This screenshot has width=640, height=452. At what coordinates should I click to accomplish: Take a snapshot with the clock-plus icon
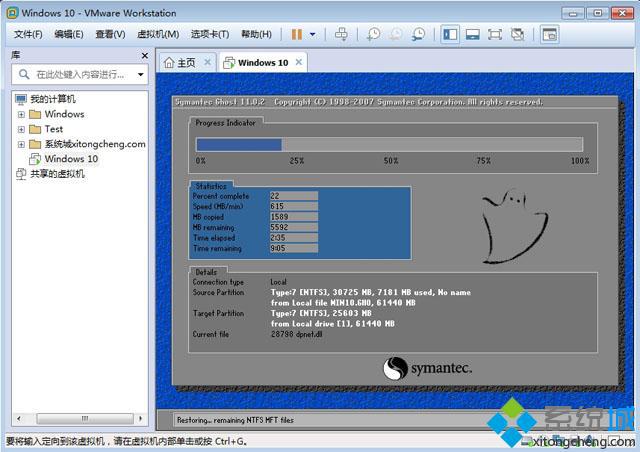(x=373, y=34)
